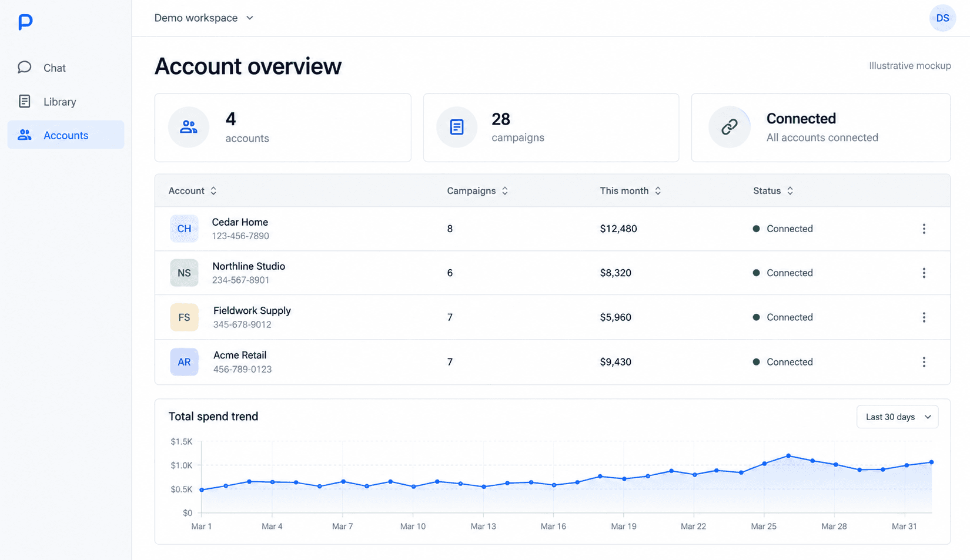Sort table by Status column
This screenshot has width=970, height=560.
pyautogui.click(x=773, y=190)
